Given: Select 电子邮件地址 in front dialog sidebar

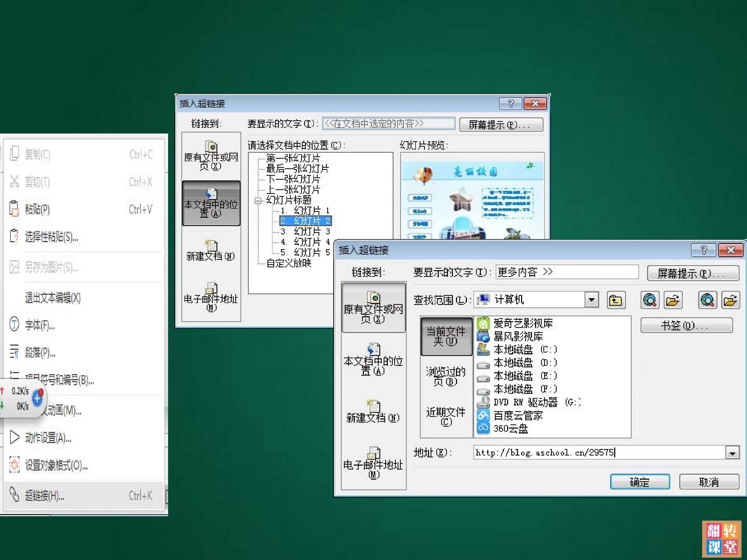Looking at the screenshot, I should pyautogui.click(x=373, y=463).
